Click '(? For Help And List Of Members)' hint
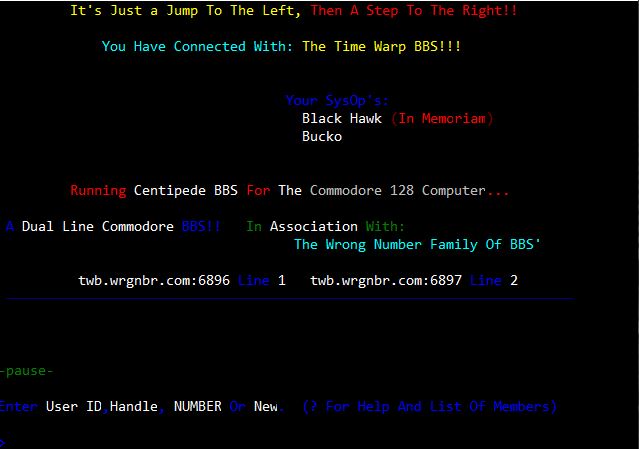 pos(430,406)
